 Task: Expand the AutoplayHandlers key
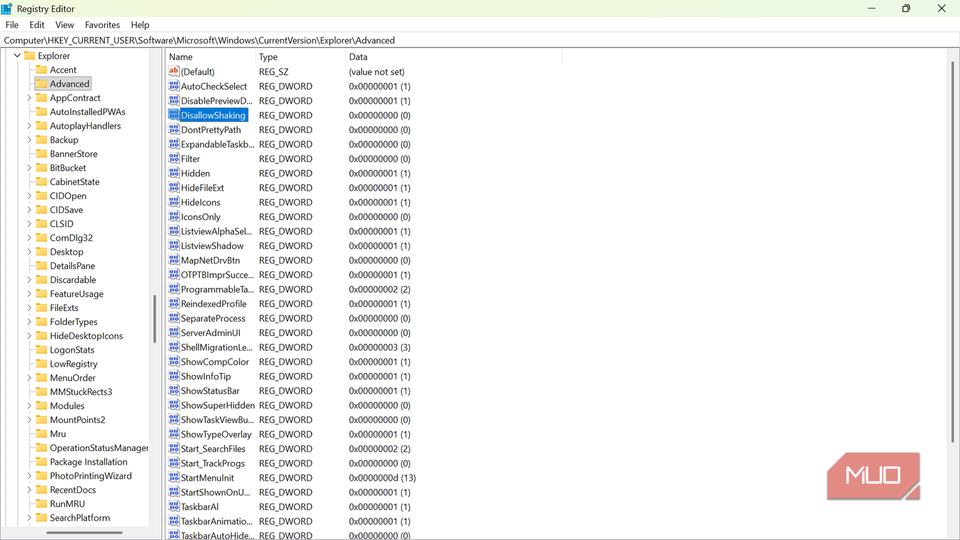(x=29, y=126)
